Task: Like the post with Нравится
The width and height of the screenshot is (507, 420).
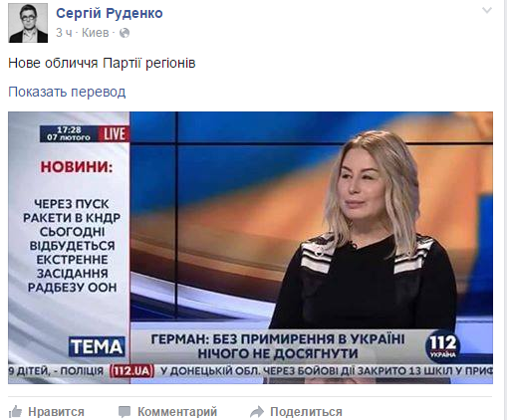Action: pos(56,412)
